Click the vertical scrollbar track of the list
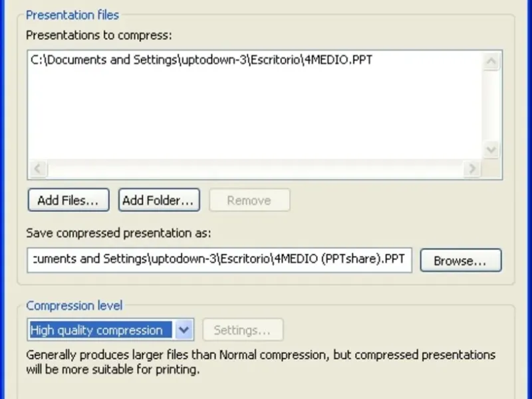The image size is (532, 399). pyautogui.click(x=491, y=106)
